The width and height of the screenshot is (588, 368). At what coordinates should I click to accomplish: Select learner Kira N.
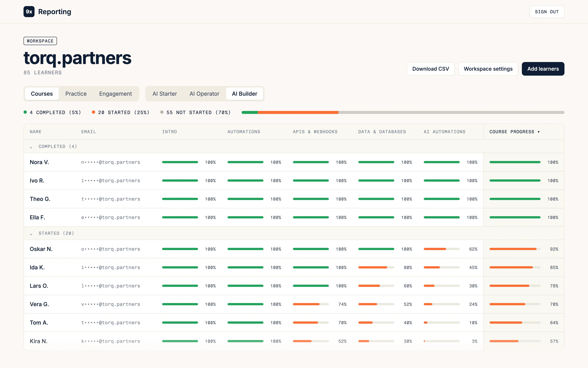[x=39, y=341]
